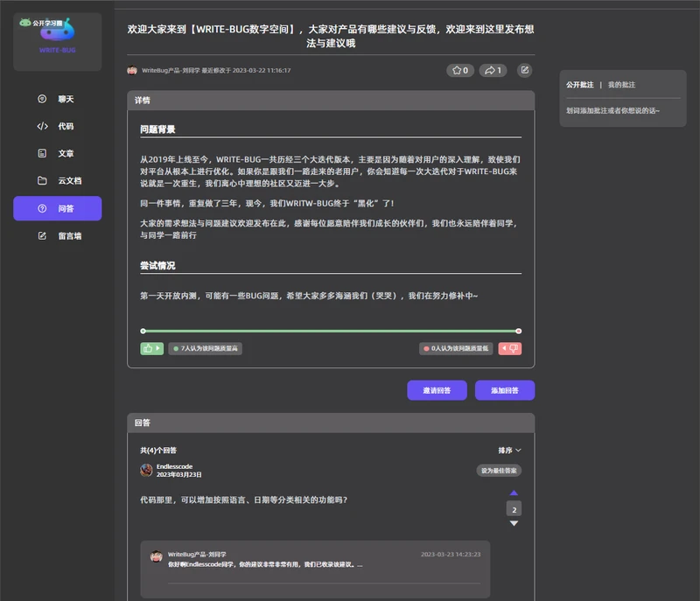700x601 pixels.
Task: Open the 云文档 cloud documents section
Action: coord(58,181)
